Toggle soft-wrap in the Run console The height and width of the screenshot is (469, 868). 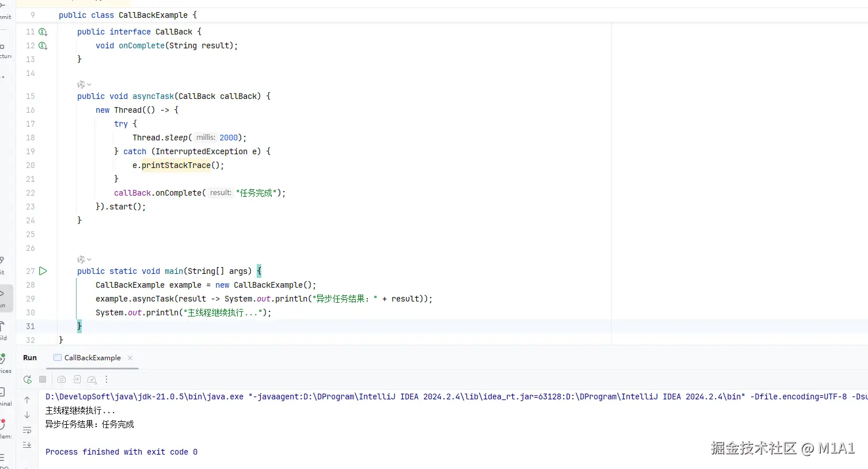click(x=27, y=430)
